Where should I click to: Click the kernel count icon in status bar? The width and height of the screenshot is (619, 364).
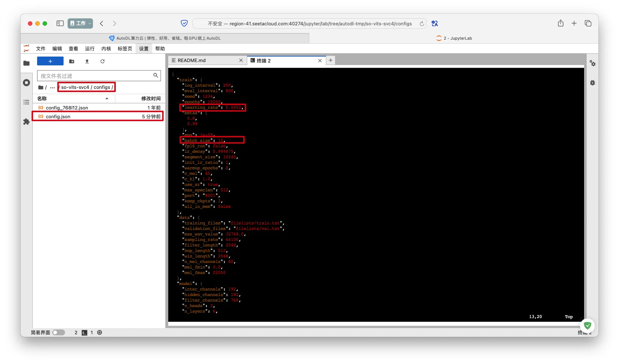coord(100,332)
